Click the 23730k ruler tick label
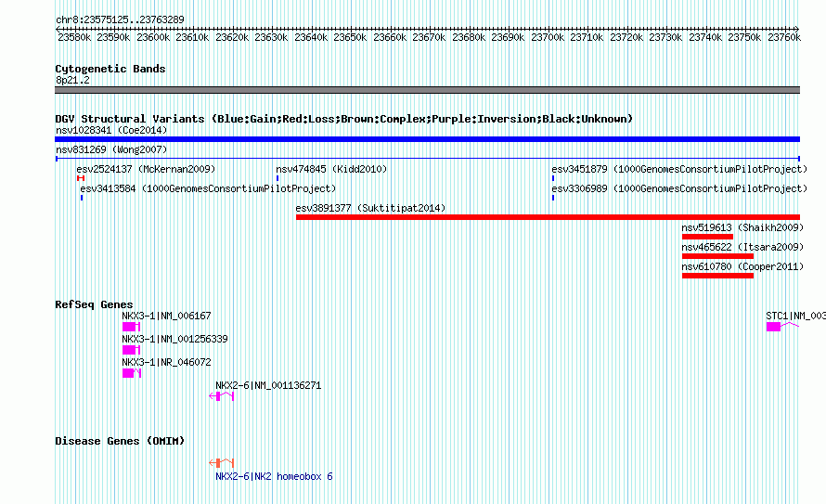826x504 pixels. (x=665, y=37)
